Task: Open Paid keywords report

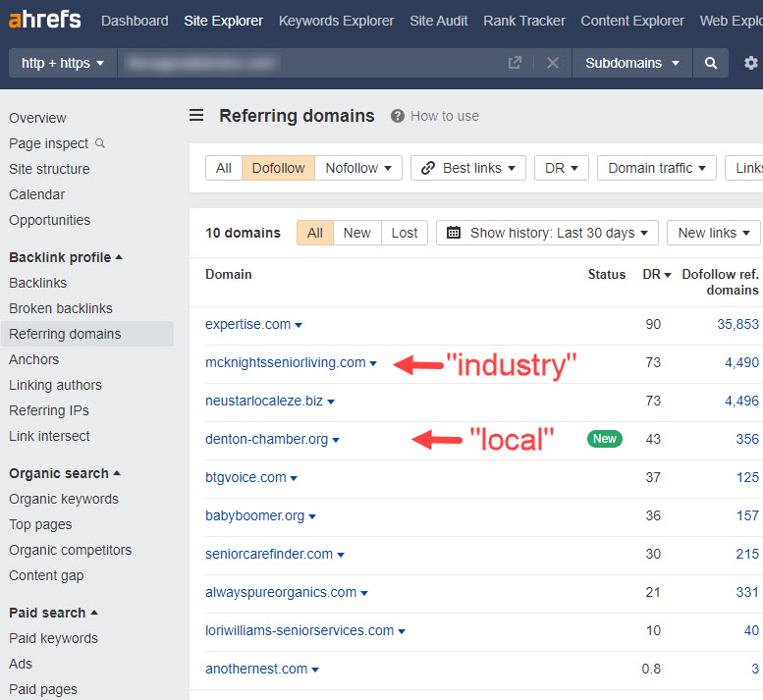Action: (x=54, y=638)
